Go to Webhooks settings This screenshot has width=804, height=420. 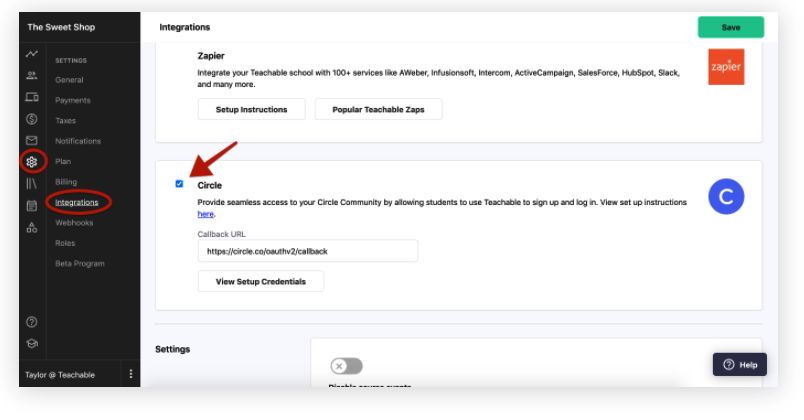[x=74, y=223]
